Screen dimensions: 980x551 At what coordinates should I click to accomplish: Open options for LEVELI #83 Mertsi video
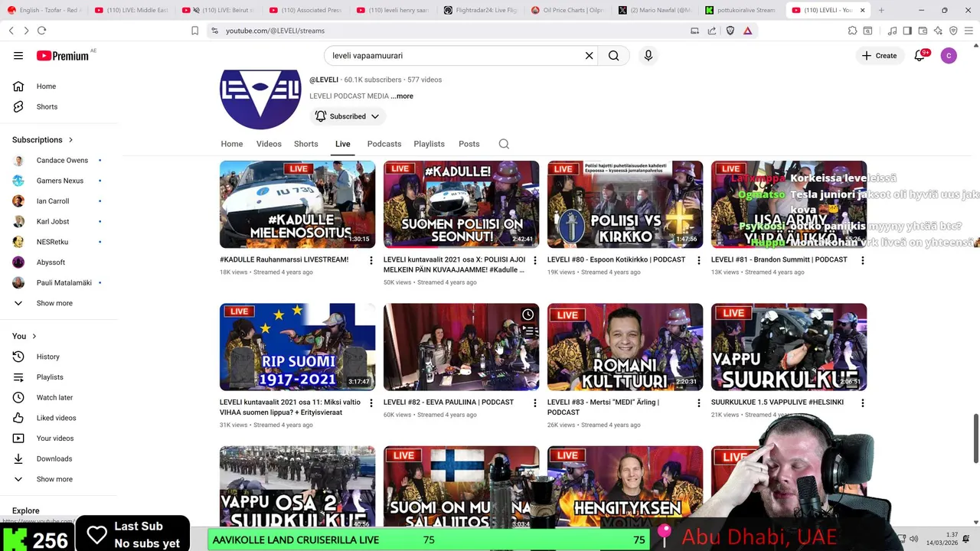pyautogui.click(x=698, y=403)
